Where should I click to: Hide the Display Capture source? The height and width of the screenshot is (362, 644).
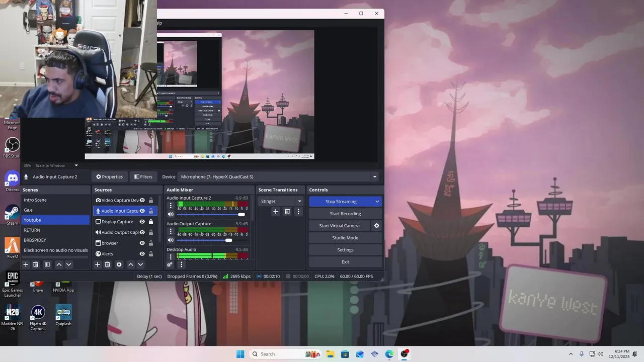coord(142,222)
